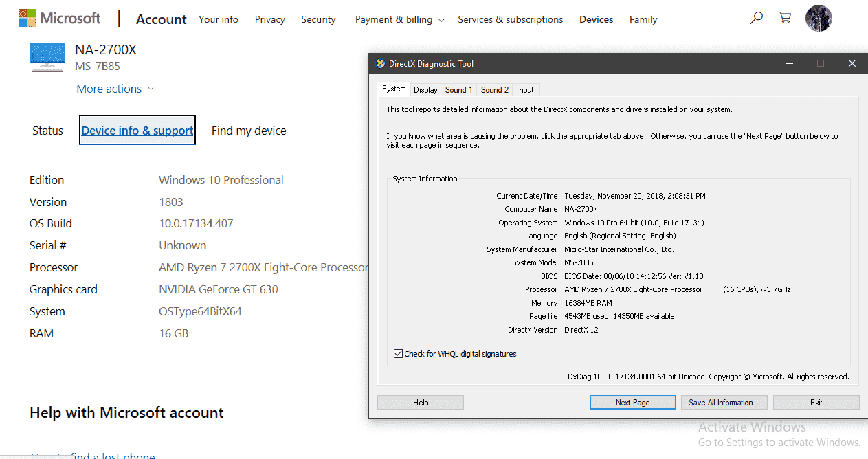Click the 16384MB RAM memory value
Image resolution: width=868 pixels, height=459 pixels.
coord(588,303)
